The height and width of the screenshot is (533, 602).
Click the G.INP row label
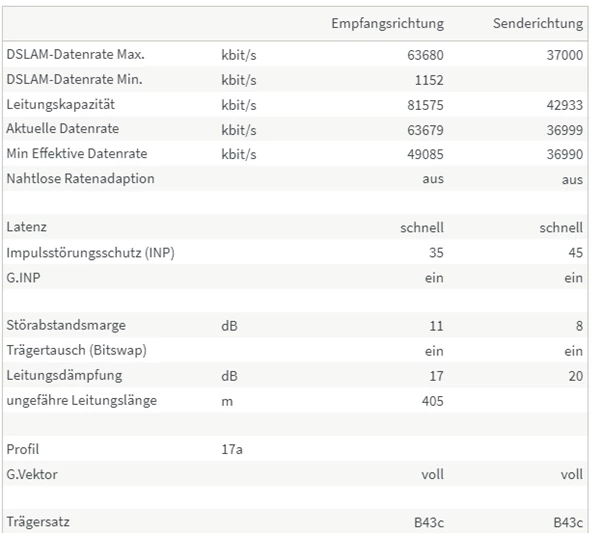coord(26,278)
